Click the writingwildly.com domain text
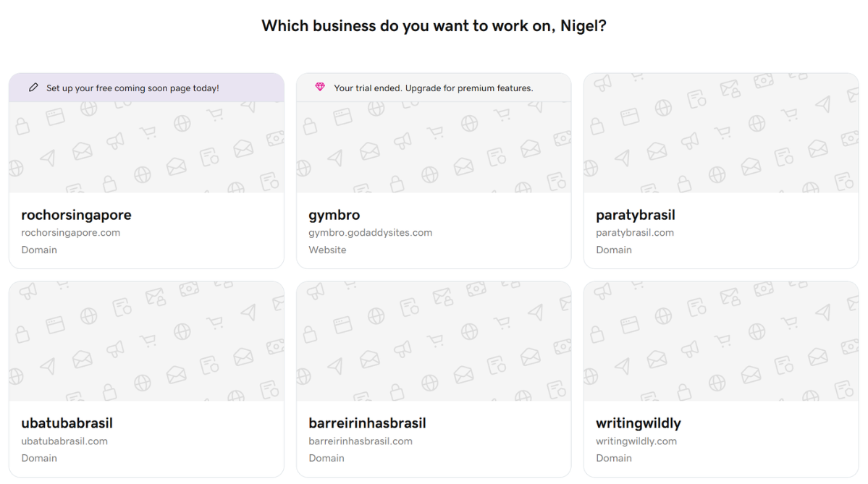Screen dimensions: 868x484 pyautogui.click(x=636, y=441)
